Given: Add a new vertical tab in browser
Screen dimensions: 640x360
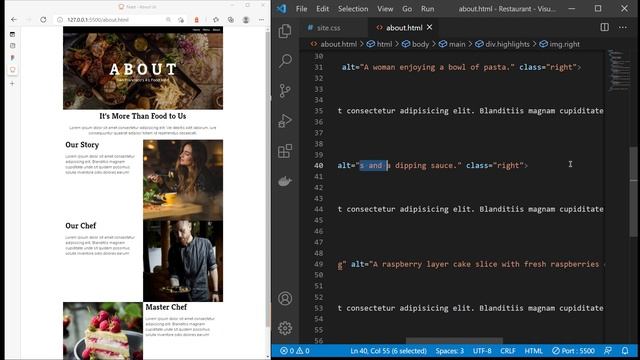Looking at the screenshot, I should (x=12, y=83).
